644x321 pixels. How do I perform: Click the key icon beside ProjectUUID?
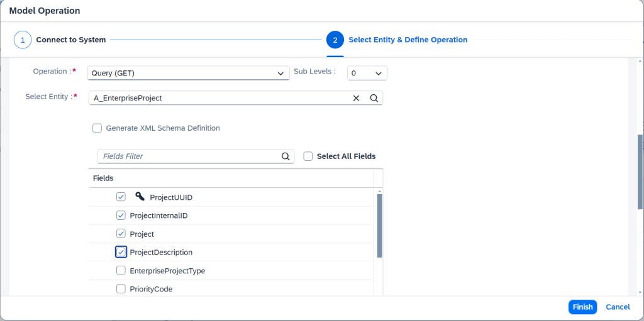pyautogui.click(x=140, y=197)
